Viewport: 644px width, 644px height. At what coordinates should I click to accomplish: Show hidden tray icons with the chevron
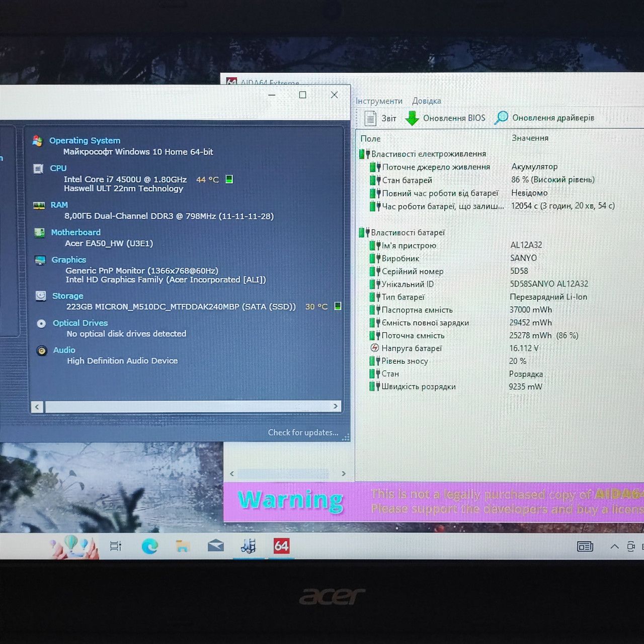coord(614,546)
